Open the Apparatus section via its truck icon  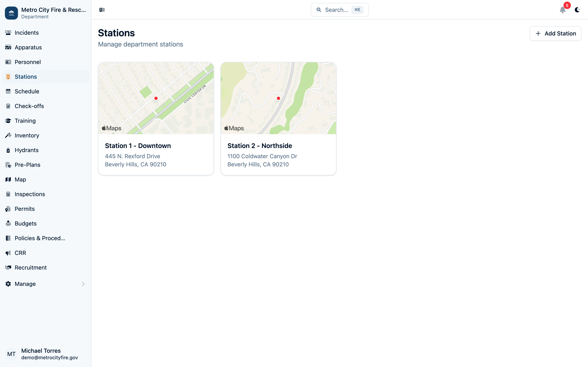tap(8, 47)
